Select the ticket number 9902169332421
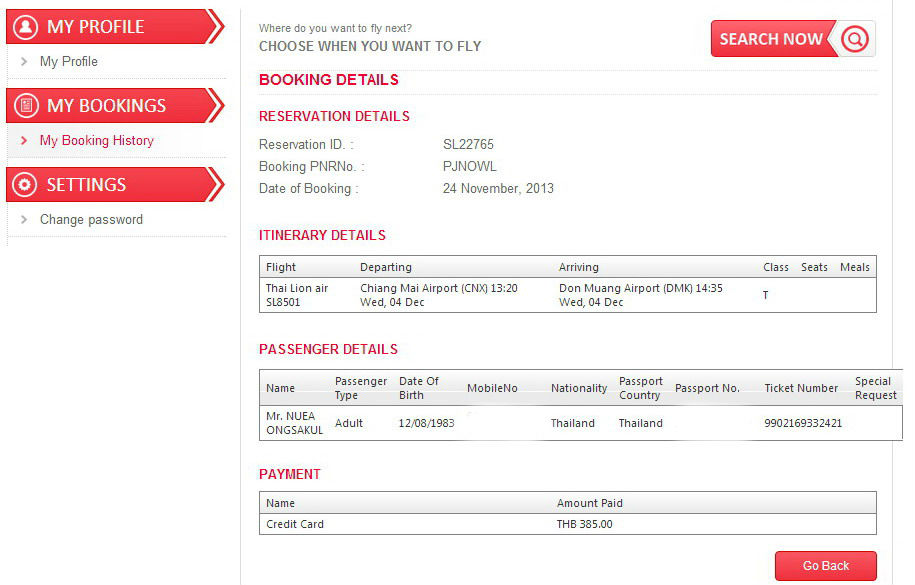Image resolution: width=915 pixels, height=585 pixels. 803,423
